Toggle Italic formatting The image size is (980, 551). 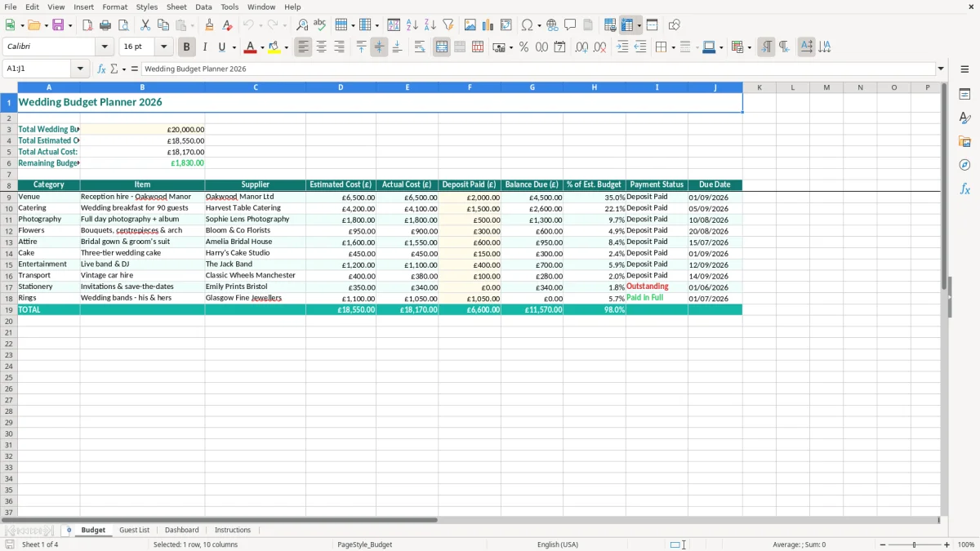pos(205,47)
